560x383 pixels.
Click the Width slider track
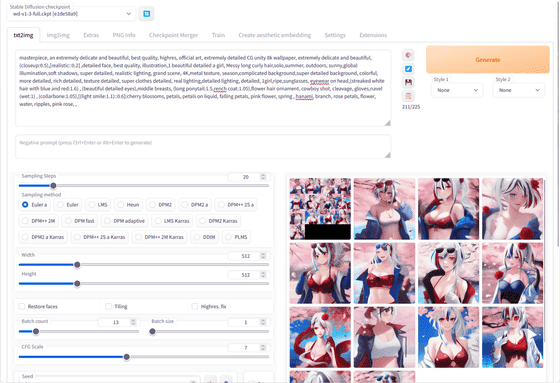pyautogui.click(x=144, y=265)
